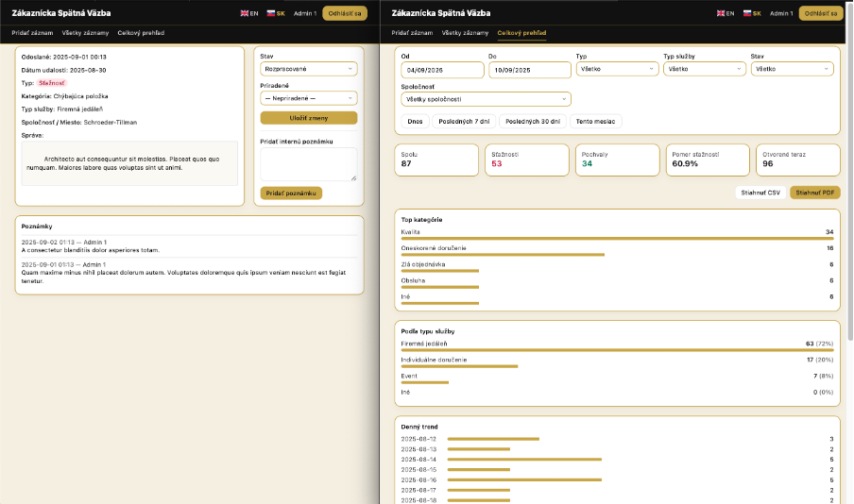
Task: Click Zákaznícka Spätná Väzba title in right window
Action: 440,13
